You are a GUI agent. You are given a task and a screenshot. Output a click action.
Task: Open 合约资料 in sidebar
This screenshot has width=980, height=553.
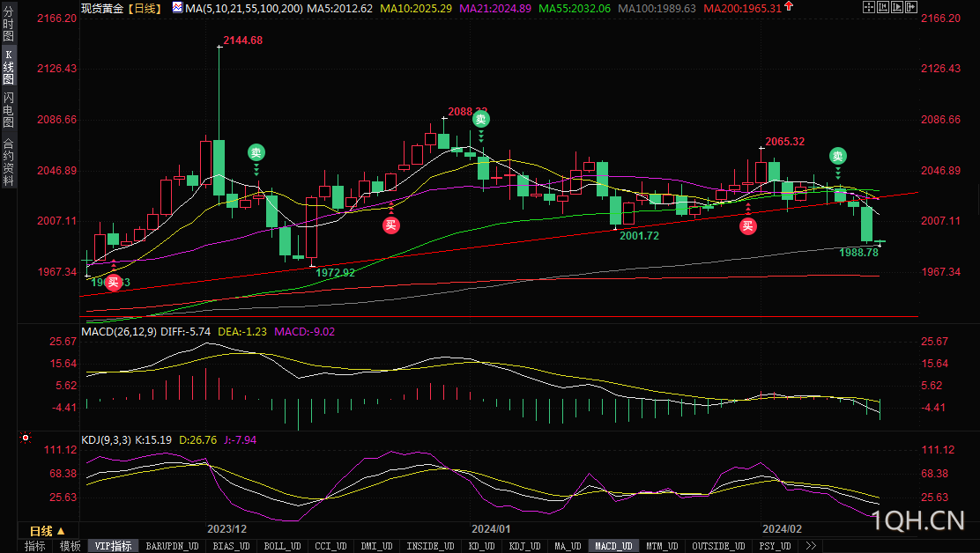click(8, 163)
